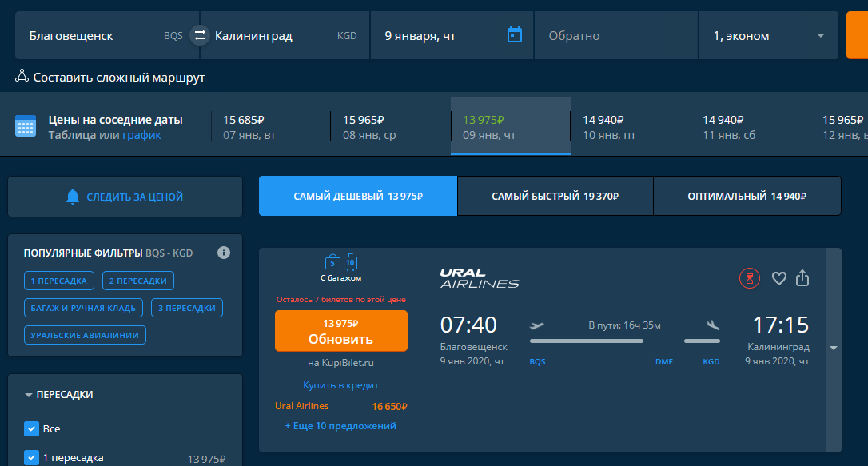The width and height of the screenshot is (868, 466).
Task: Click the complex route builder icon
Action: coord(22,77)
